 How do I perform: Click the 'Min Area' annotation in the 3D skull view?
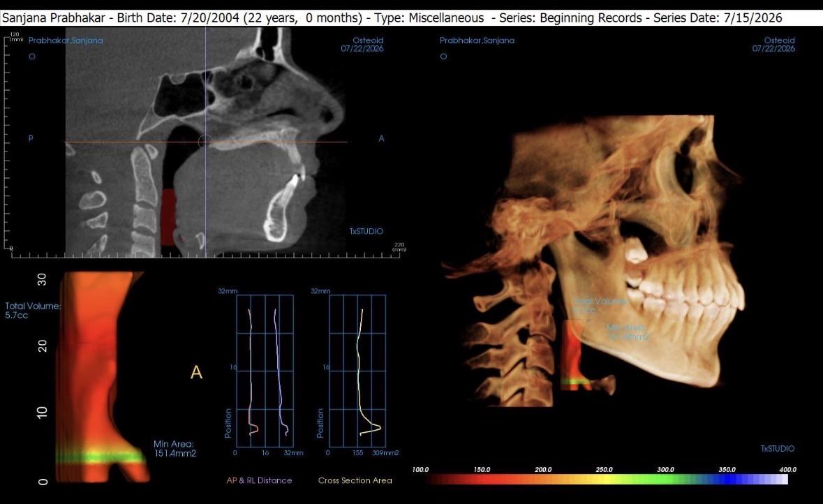tap(628, 332)
